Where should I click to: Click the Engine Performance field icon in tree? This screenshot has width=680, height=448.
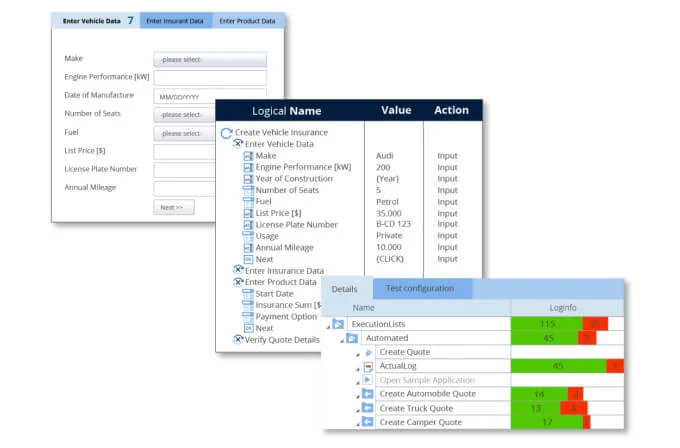(247, 167)
